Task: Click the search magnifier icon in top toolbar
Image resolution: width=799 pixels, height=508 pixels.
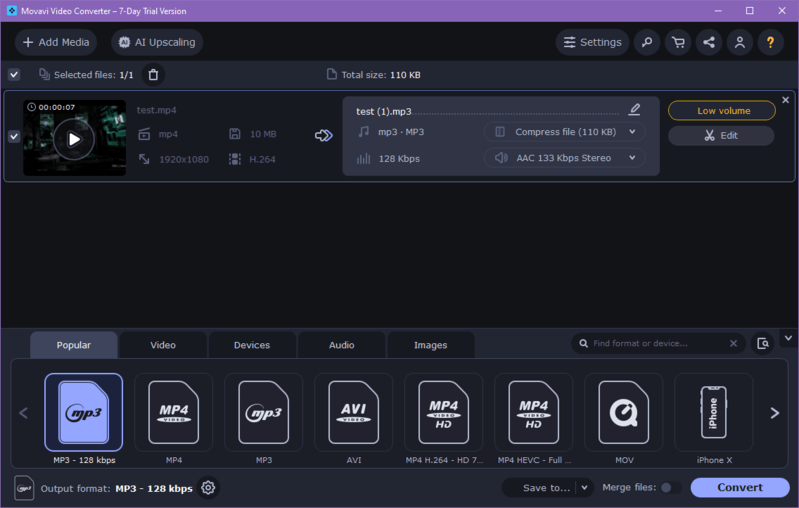Action: pos(647,42)
